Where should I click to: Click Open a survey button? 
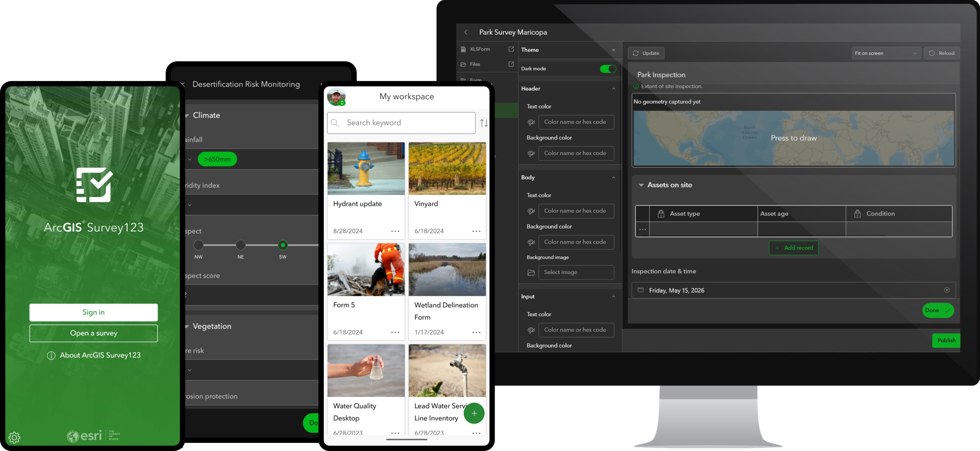(93, 333)
